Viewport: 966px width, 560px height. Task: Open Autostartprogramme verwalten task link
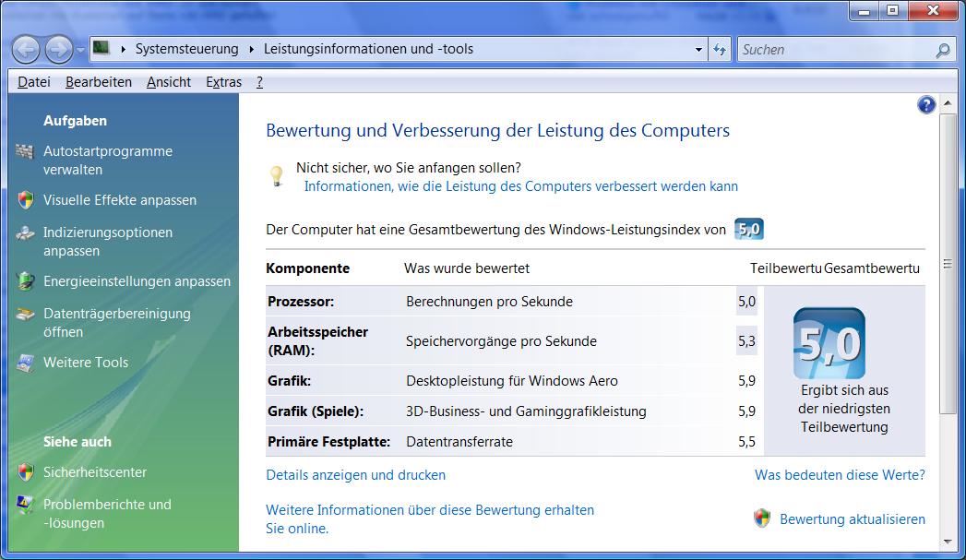pos(108,161)
